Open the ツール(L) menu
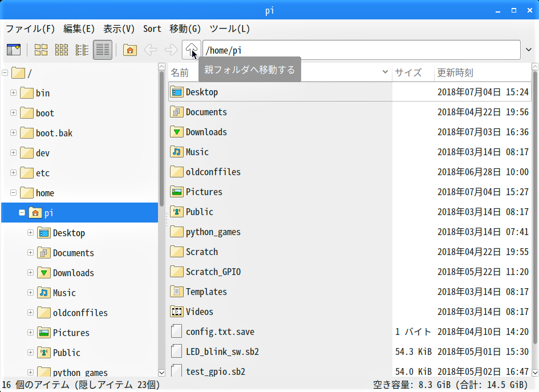The width and height of the screenshot is (539, 392). coord(230,29)
